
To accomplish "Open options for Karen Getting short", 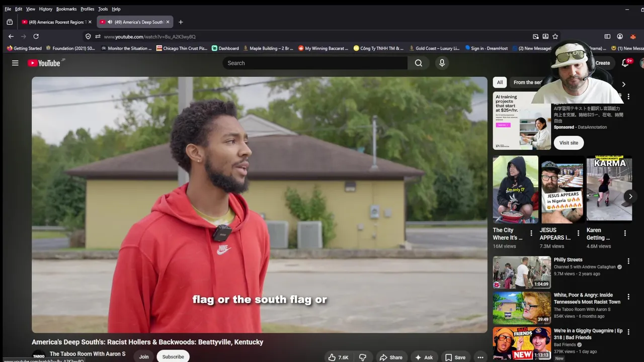I will point(625,233).
